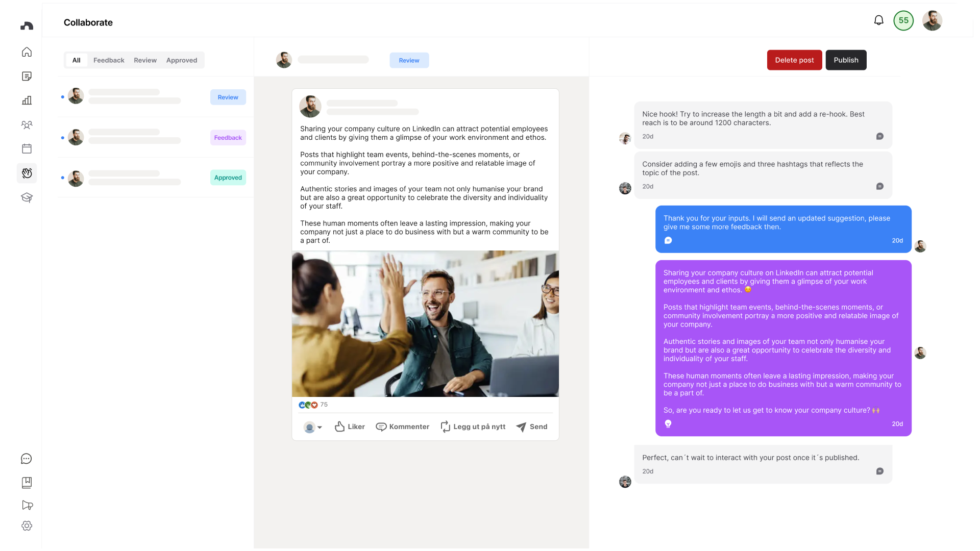This screenshot has width=980, height=551.
Task: Click the Home navigation icon in sidebar
Action: pyautogui.click(x=27, y=52)
